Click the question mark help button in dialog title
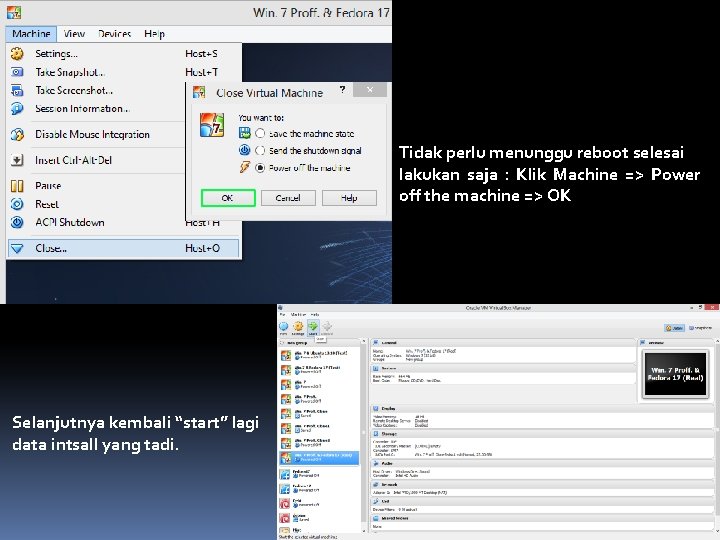 coord(343,90)
